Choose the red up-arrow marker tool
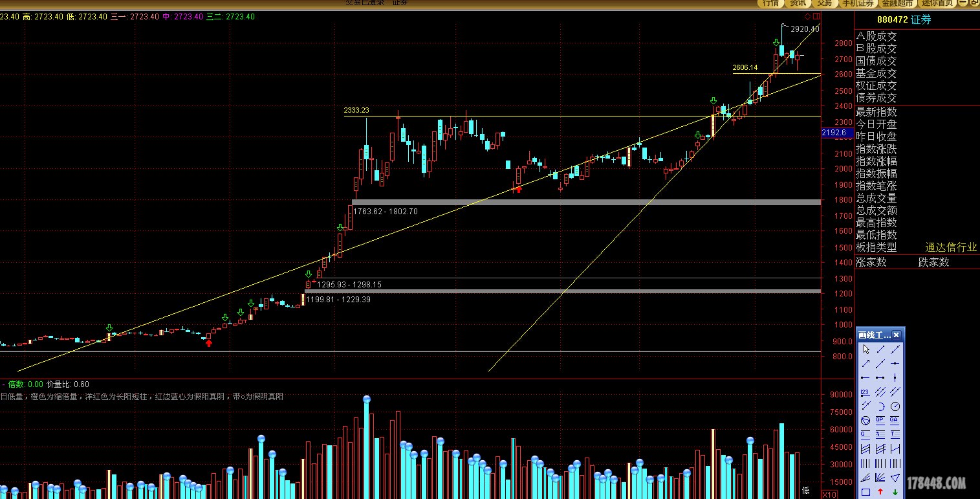 click(880, 492)
